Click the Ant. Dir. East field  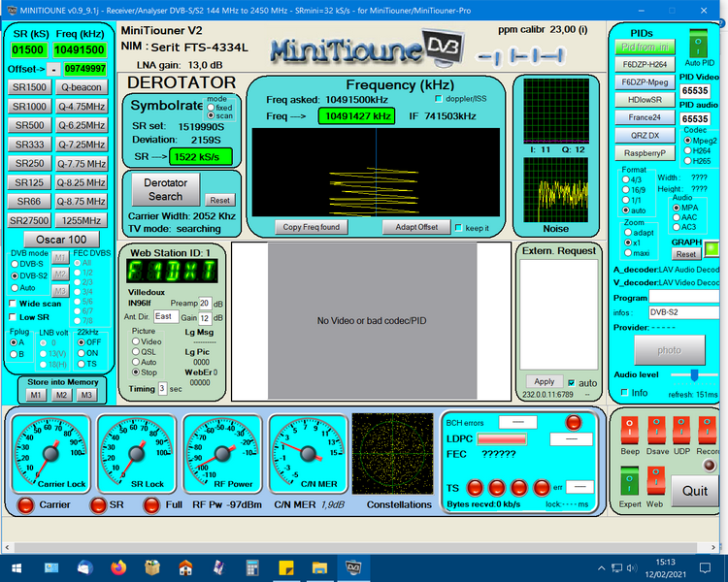point(166,316)
